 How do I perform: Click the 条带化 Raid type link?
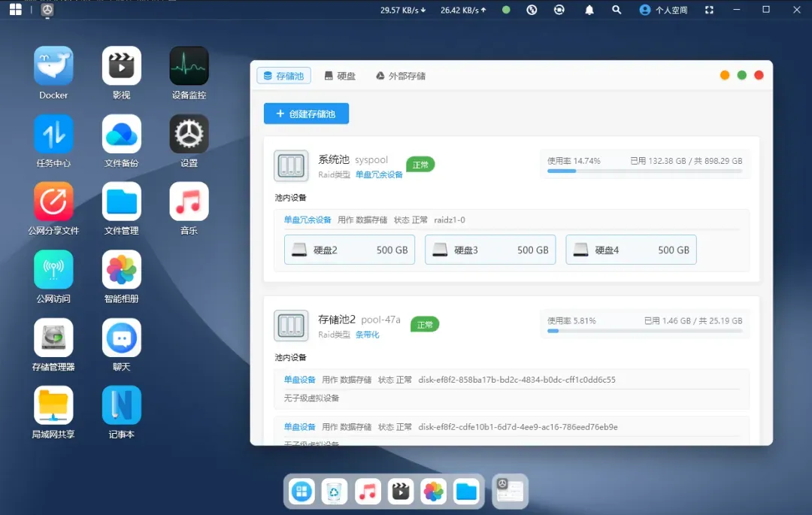click(368, 335)
